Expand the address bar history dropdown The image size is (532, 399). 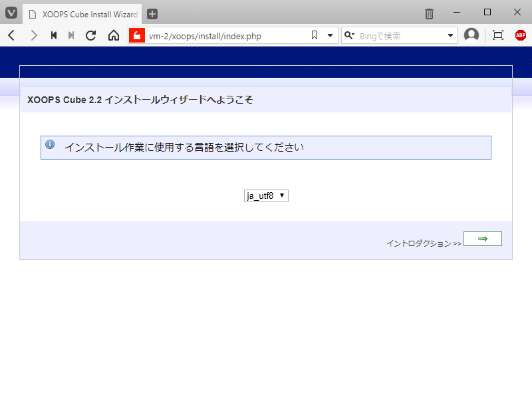[330, 35]
